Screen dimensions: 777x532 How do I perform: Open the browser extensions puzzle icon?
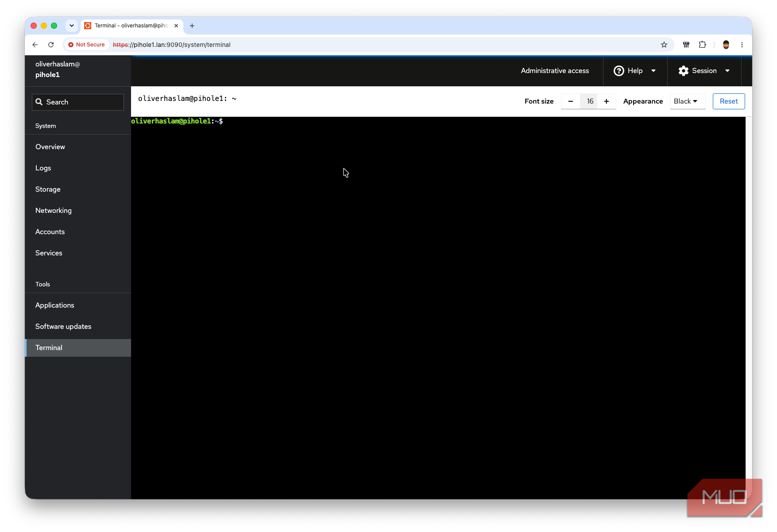[x=702, y=45]
